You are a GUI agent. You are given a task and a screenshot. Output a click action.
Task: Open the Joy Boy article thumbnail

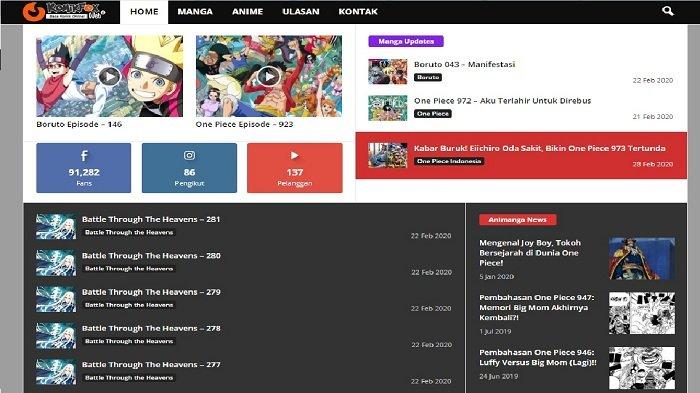[x=642, y=259]
